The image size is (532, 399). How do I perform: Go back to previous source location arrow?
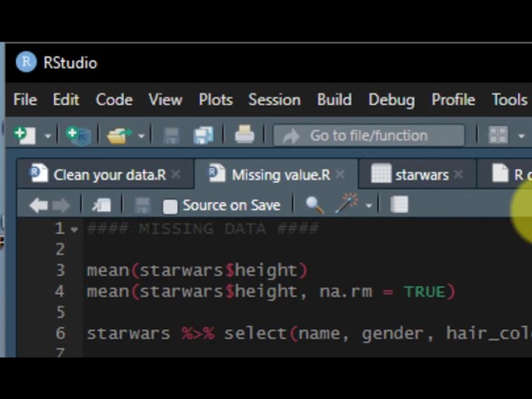[x=38, y=205]
